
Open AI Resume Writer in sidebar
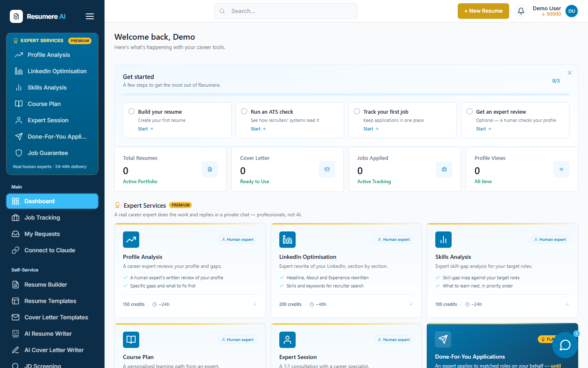click(x=52, y=334)
